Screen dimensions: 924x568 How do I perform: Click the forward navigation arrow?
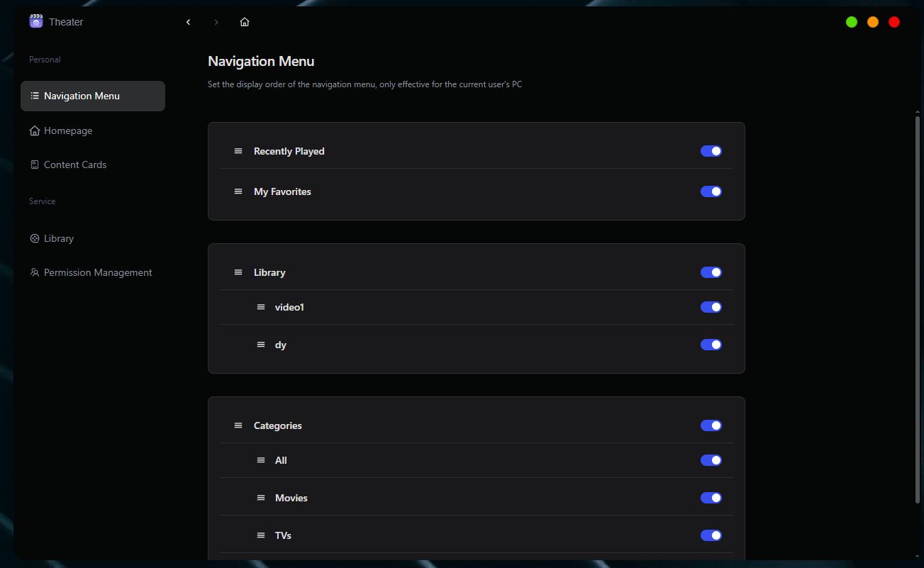point(216,22)
